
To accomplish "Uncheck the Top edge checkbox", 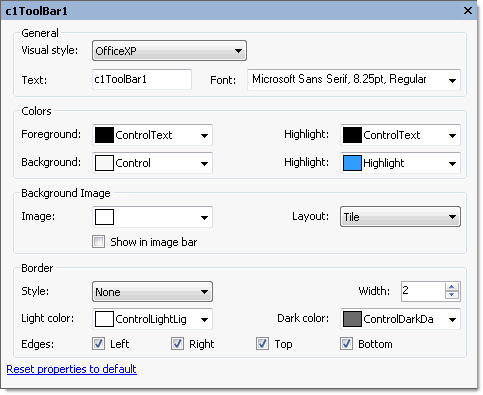I will (x=263, y=344).
